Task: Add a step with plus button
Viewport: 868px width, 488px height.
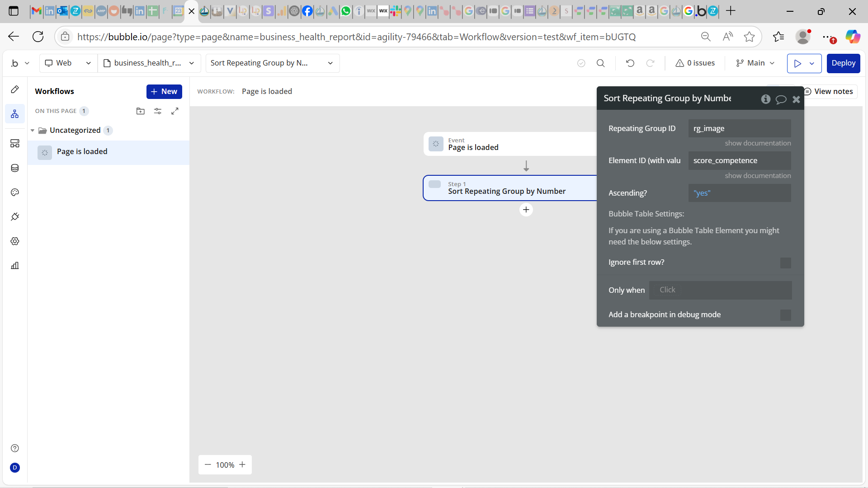Action: 526,210
